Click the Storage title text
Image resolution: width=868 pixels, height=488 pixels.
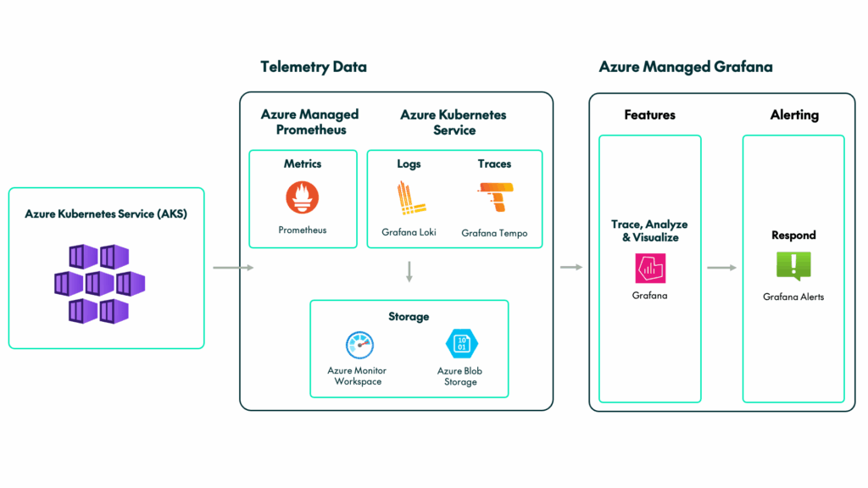pyautogui.click(x=409, y=317)
